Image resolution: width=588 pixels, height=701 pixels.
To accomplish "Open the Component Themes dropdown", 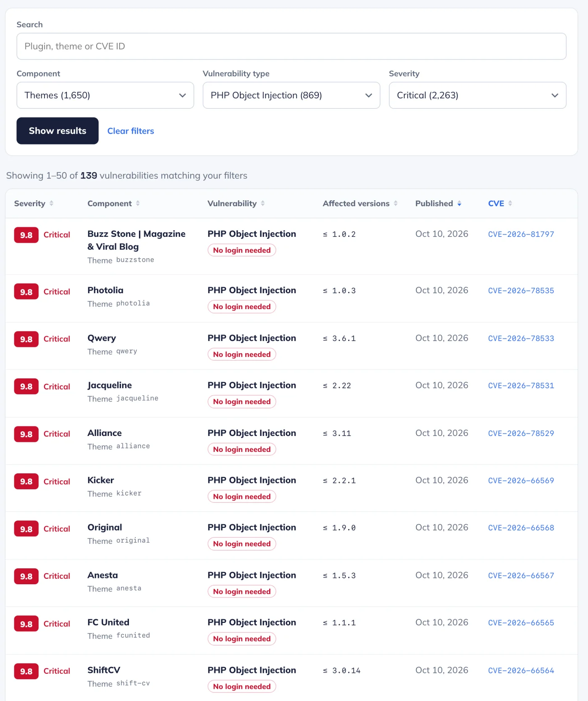I will click(105, 95).
